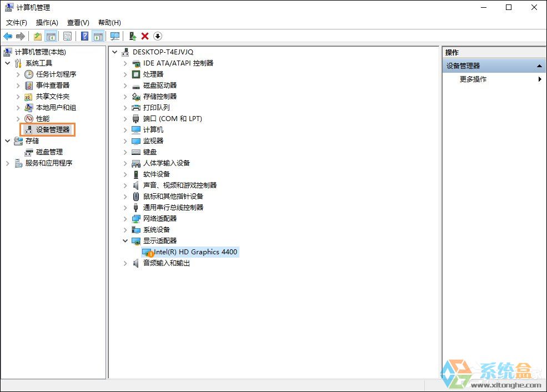Click the 事件查看器 icon
547x392 pixels.
(x=29, y=86)
